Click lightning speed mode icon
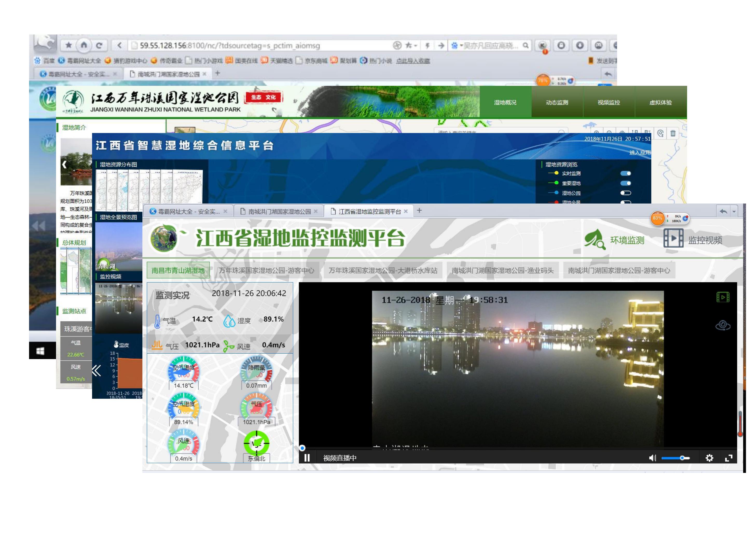Image resolution: width=747 pixels, height=560 pixels. [427, 45]
